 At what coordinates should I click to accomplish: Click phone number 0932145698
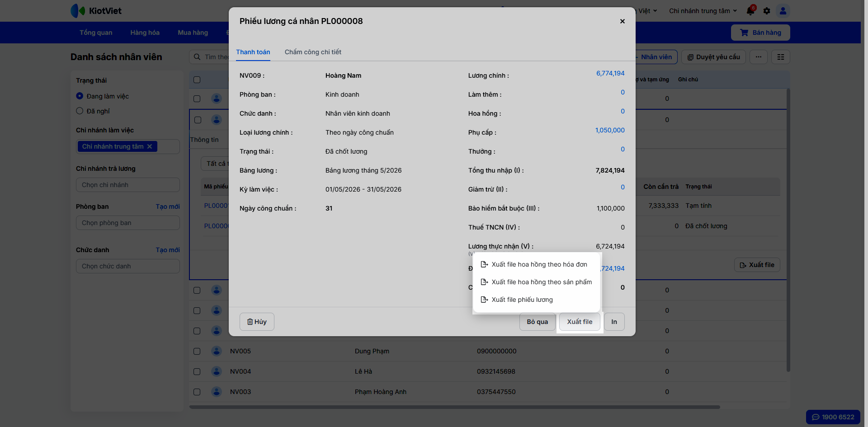click(x=496, y=371)
